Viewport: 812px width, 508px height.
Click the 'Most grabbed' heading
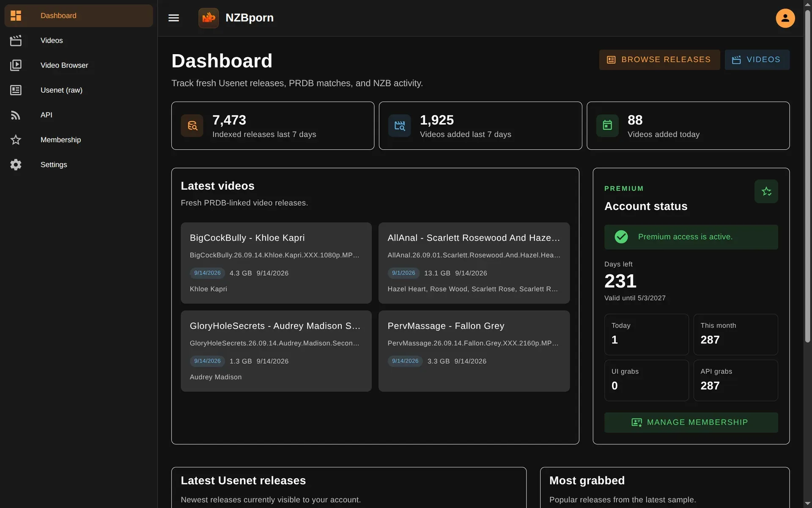(x=587, y=480)
